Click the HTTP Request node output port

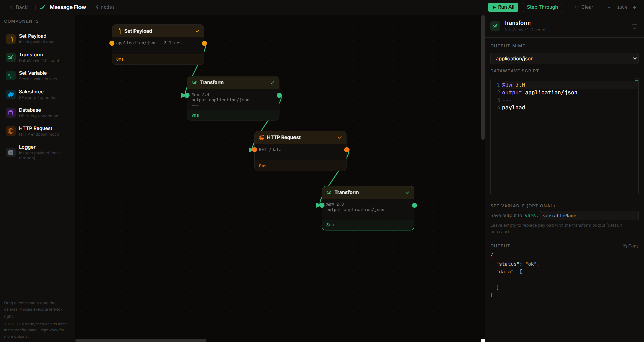(x=347, y=150)
